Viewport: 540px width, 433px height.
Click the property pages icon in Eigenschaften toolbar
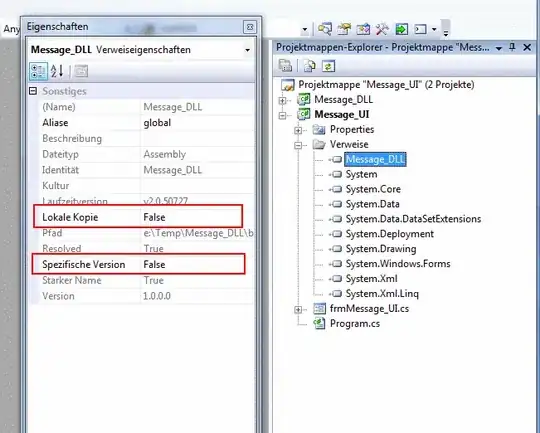click(81, 71)
